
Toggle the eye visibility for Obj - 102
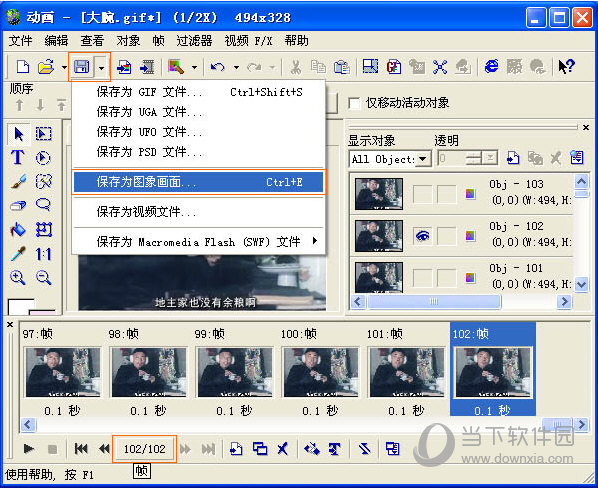[x=423, y=236]
